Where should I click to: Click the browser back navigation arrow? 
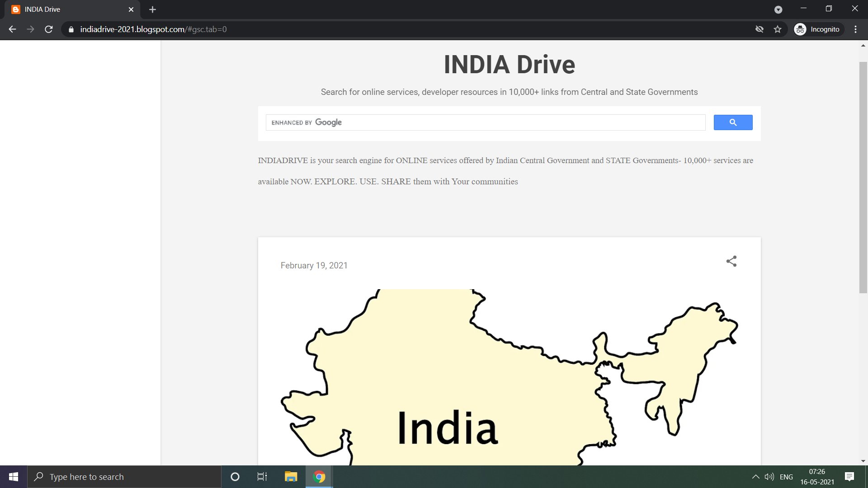tap(12, 29)
